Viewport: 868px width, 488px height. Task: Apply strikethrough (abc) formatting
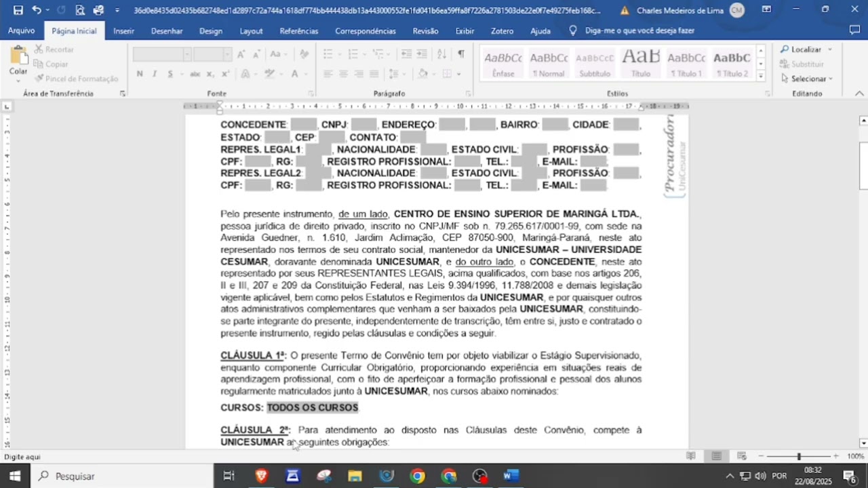[x=195, y=74]
